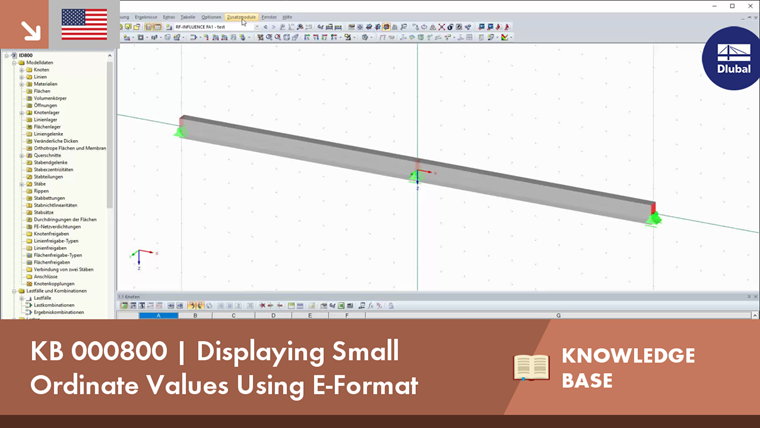Select Volumenkörper in the navigator tree

coord(50,98)
